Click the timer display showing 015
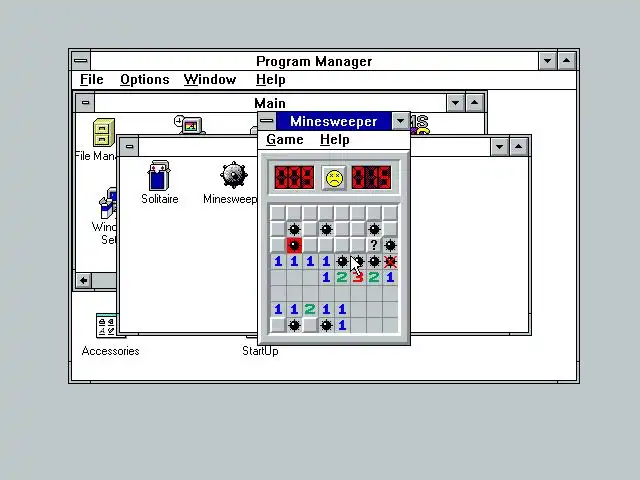Image resolution: width=640 pixels, height=480 pixels. click(371, 178)
